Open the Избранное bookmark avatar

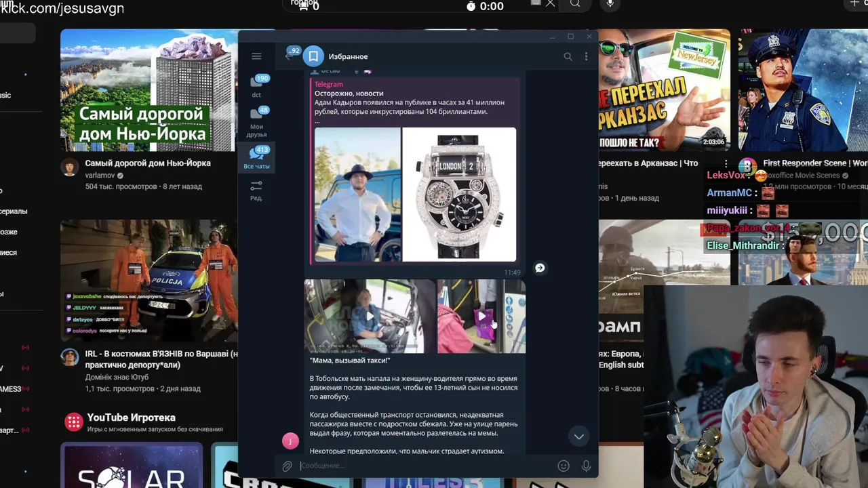313,56
